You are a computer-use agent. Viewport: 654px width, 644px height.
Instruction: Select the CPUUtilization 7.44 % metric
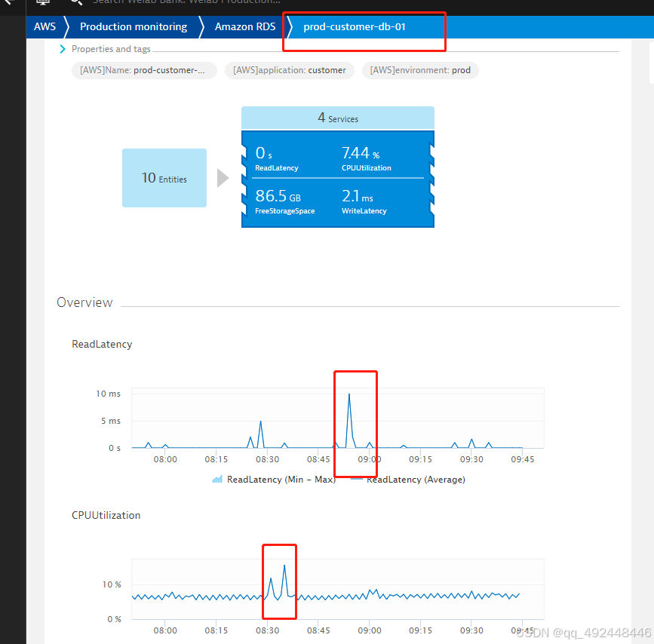[x=366, y=158]
